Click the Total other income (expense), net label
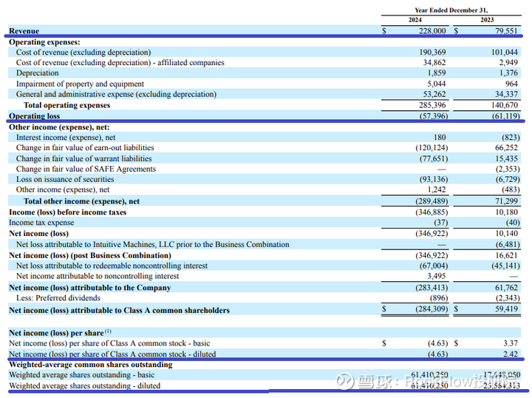The height and width of the screenshot is (398, 532). click(81, 201)
